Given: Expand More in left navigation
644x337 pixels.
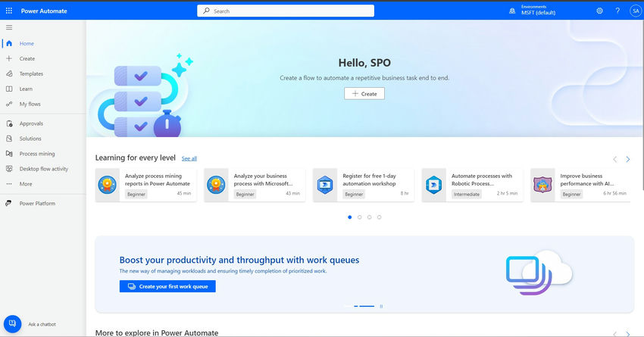Looking at the screenshot, I should click(26, 184).
